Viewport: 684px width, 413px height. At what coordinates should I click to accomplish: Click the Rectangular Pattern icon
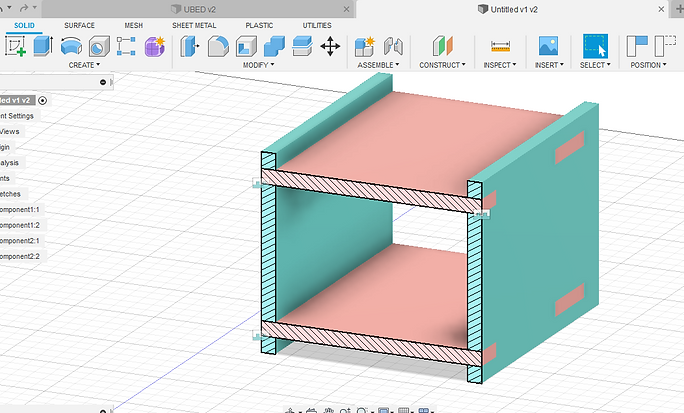[x=126, y=46]
